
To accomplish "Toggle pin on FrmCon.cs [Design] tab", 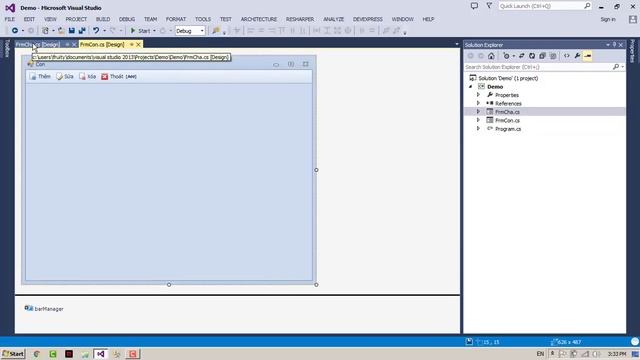I will point(131,44).
